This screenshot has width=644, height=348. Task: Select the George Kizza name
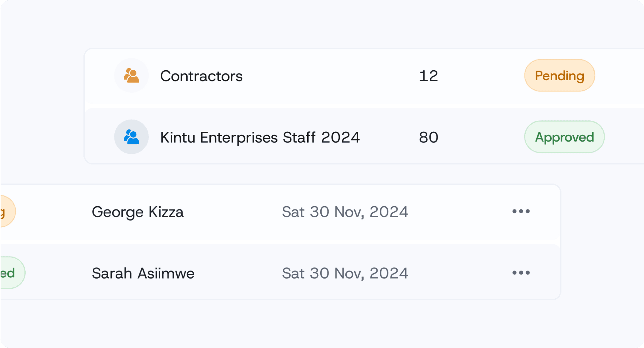[x=138, y=212]
